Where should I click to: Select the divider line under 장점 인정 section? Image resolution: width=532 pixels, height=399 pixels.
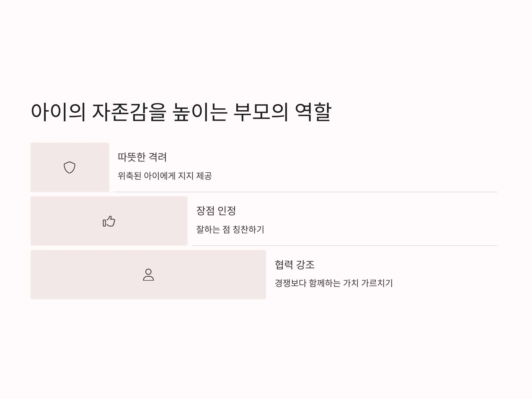(345, 246)
